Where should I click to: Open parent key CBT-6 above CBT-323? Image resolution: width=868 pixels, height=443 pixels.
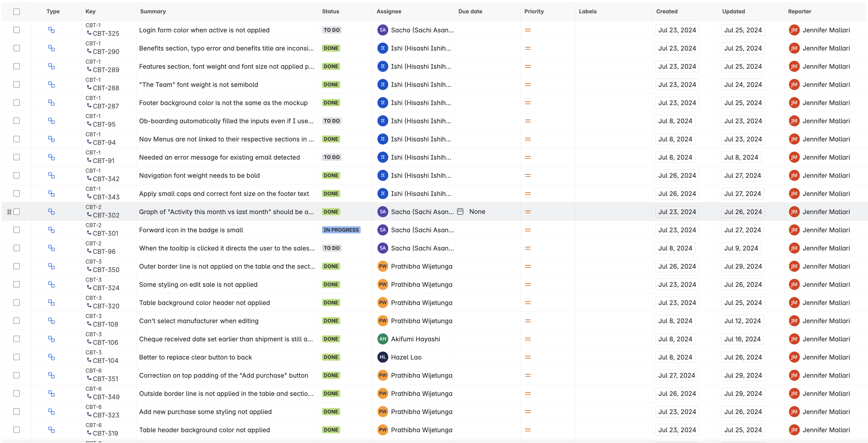point(93,407)
